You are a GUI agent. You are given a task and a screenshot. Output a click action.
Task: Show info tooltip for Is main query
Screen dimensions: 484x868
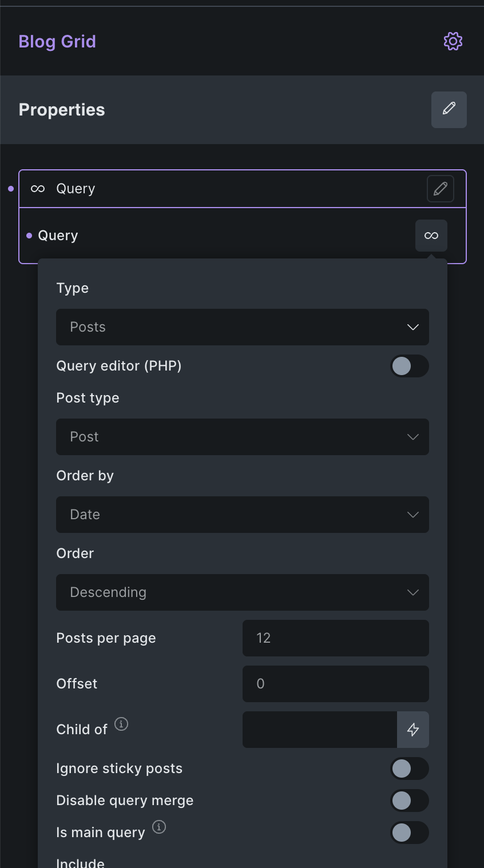click(x=159, y=827)
